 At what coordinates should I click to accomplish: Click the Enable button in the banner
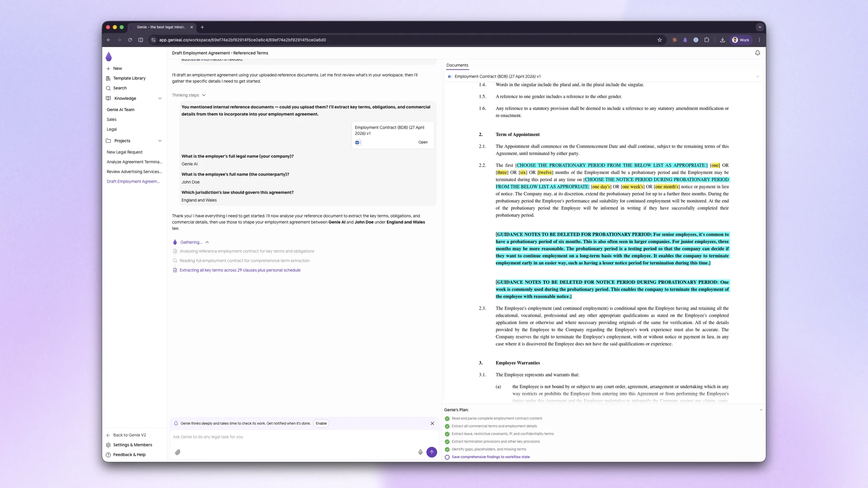tap(321, 423)
